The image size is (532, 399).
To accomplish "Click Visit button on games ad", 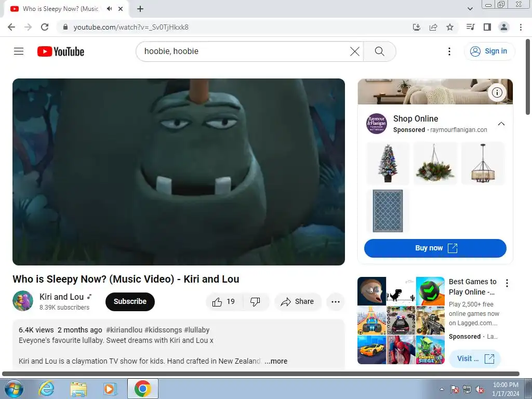I will coord(475,358).
